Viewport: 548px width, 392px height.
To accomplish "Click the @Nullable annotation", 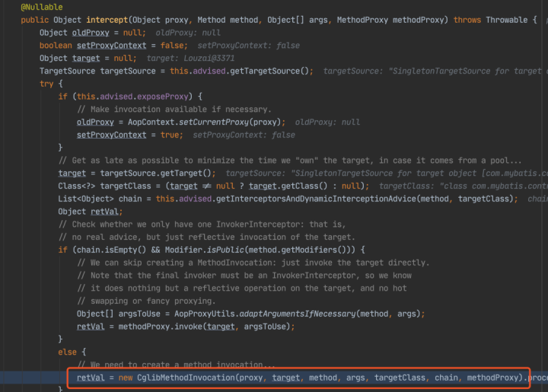I will pyautogui.click(x=42, y=7).
